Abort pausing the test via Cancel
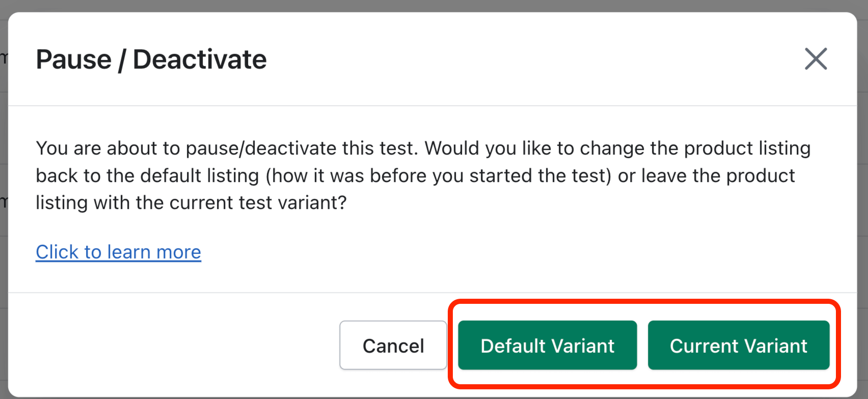This screenshot has width=868, height=399. (393, 346)
